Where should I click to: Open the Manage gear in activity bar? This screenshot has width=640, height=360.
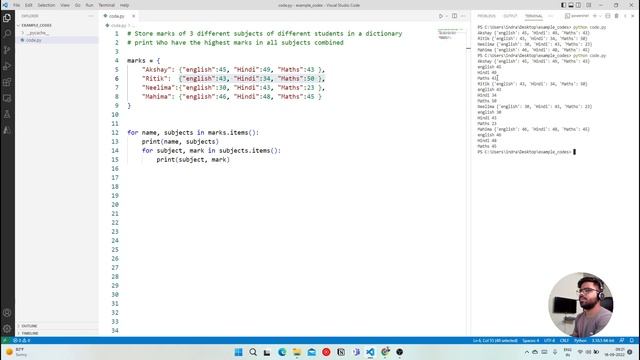pos(7,329)
